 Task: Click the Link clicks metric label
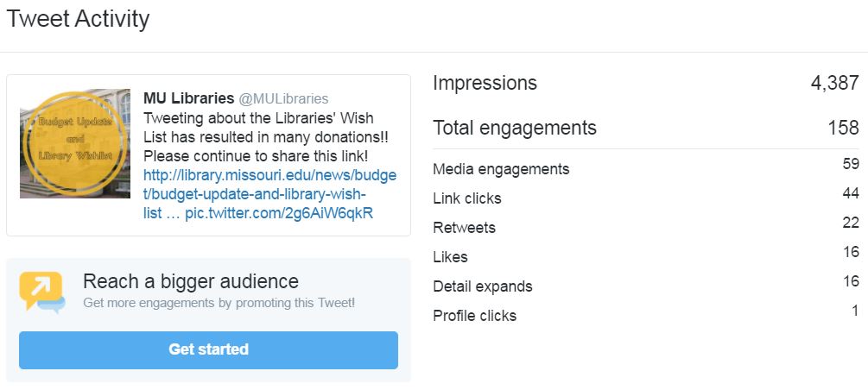tap(466, 198)
